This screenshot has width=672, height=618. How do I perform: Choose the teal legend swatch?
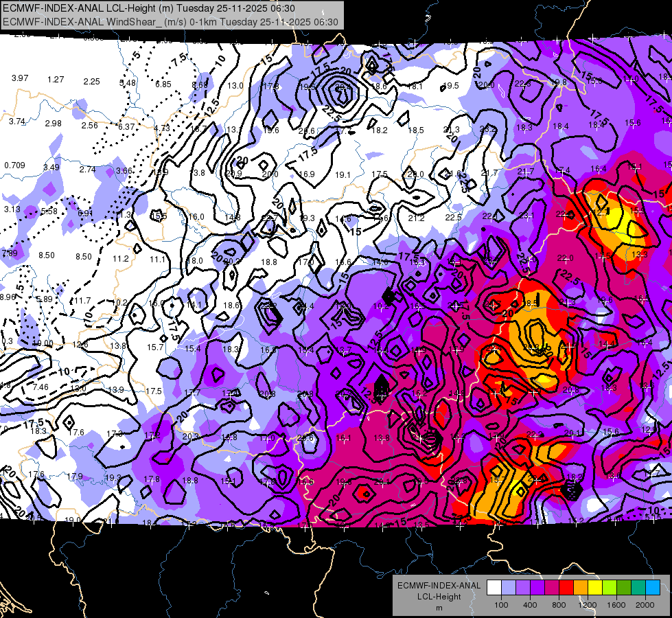638,588
